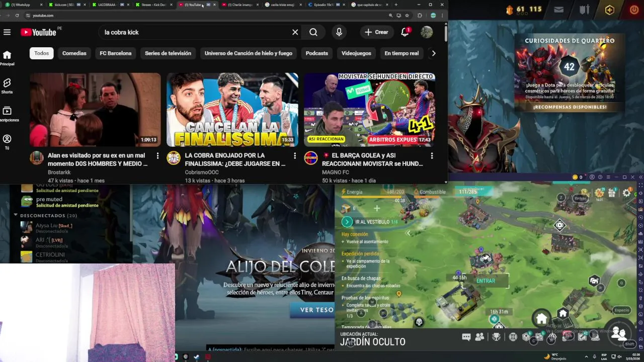Open Ir al Vestíbulo quest arrow
Image resolution: width=644 pixels, height=362 pixels.
pyautogui.click(x=347, y=222)
